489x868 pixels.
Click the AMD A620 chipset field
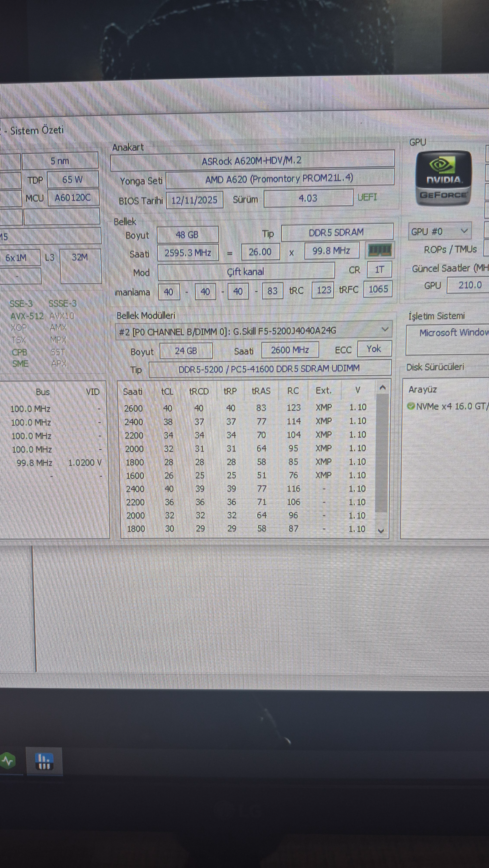279,179
